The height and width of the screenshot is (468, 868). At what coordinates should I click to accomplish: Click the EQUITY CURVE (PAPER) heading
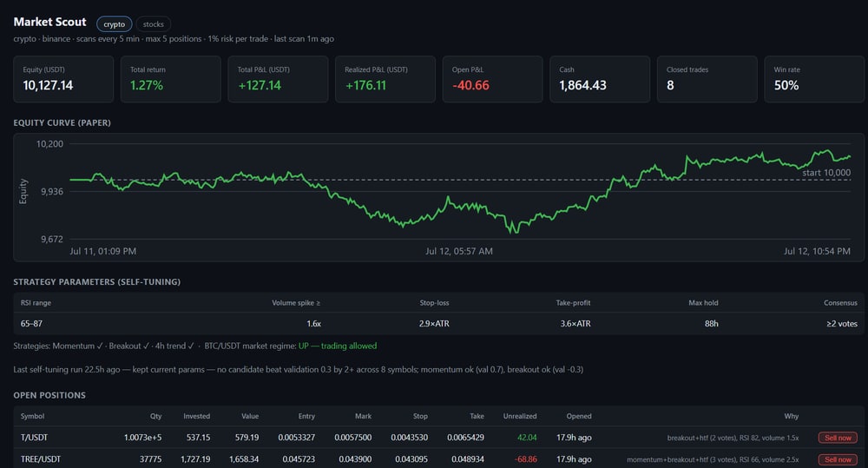pos(62,122)
